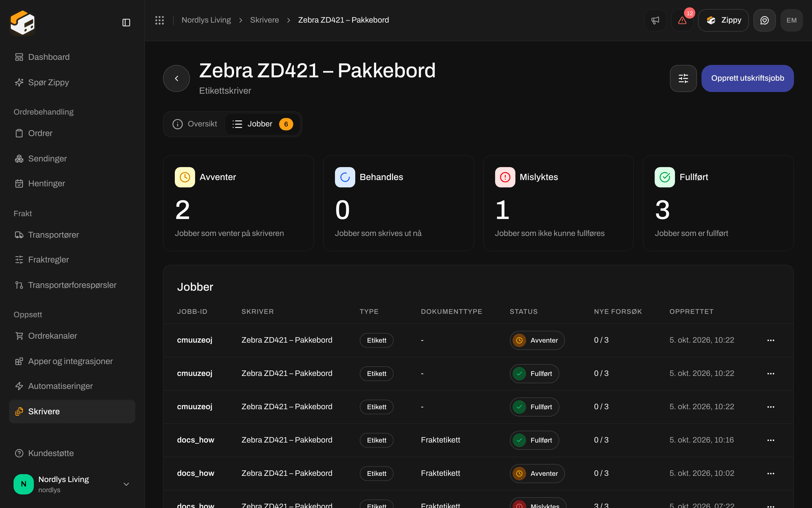Click job ID docs_how created 10:02
Screen dimensions: 812x508
pyautogui.click(x=196, y=473)
